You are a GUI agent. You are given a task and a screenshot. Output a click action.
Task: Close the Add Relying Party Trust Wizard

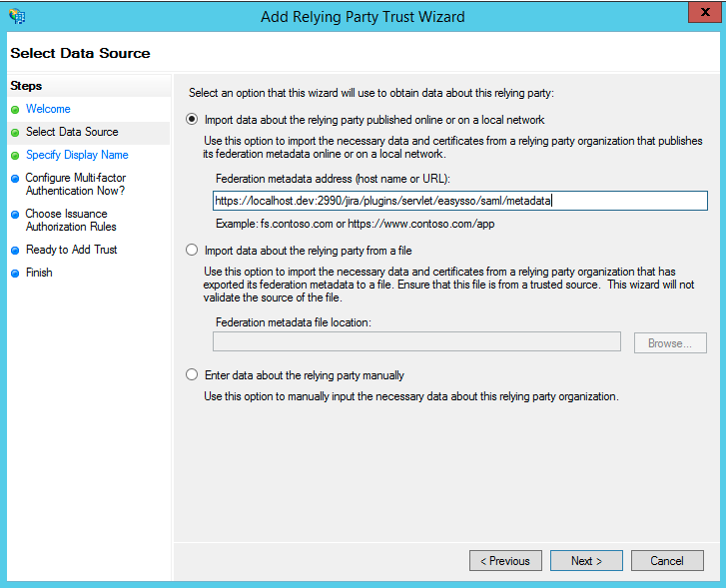click(705, 13)
